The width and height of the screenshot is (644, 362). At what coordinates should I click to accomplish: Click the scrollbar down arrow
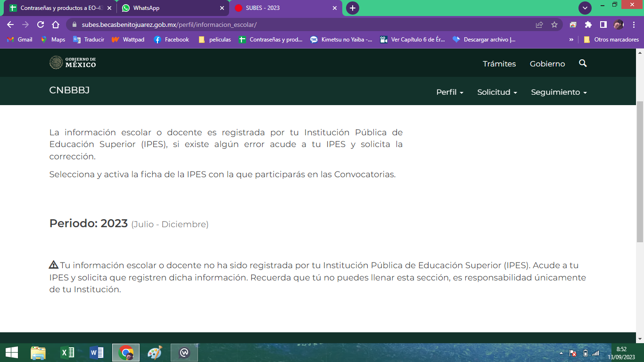click(640, 338)
